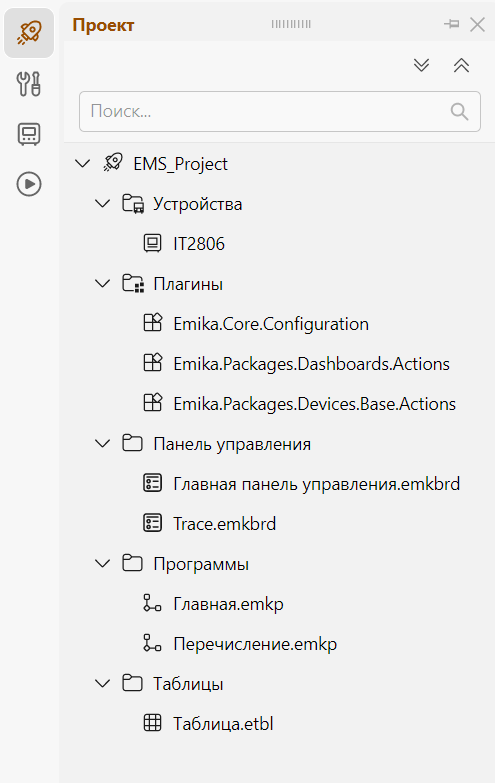Open Главная панель управления.emkbrd

317,484
